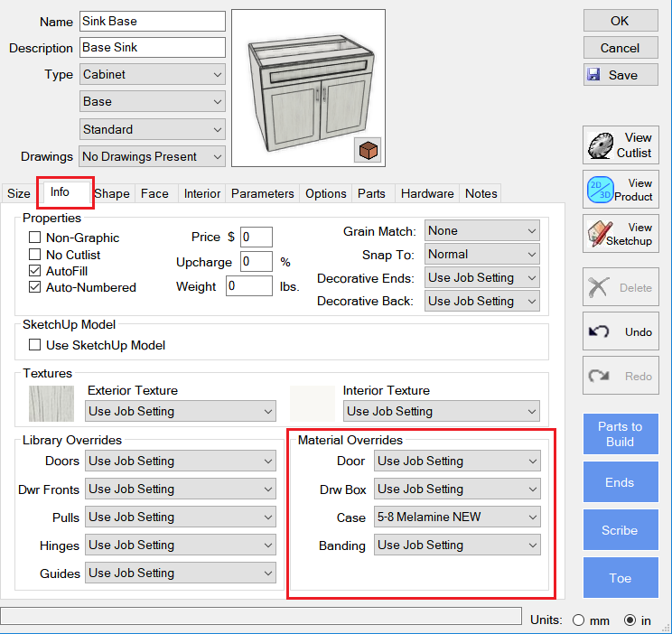Uncheck the AutoFill checkbox
This screenshot has height=634, width=672.
pos(35,271)
